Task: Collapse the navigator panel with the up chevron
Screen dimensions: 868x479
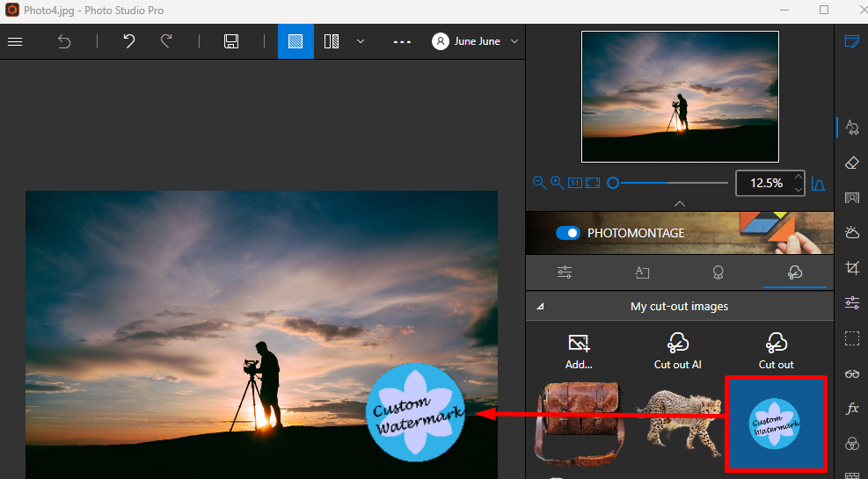Action: pos(680,204)
